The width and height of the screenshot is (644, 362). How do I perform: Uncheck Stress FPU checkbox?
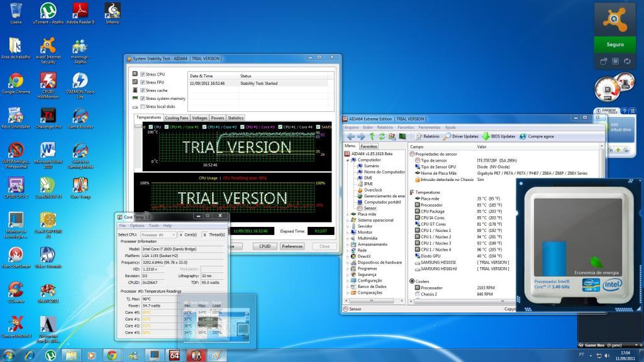coord(143,82)
